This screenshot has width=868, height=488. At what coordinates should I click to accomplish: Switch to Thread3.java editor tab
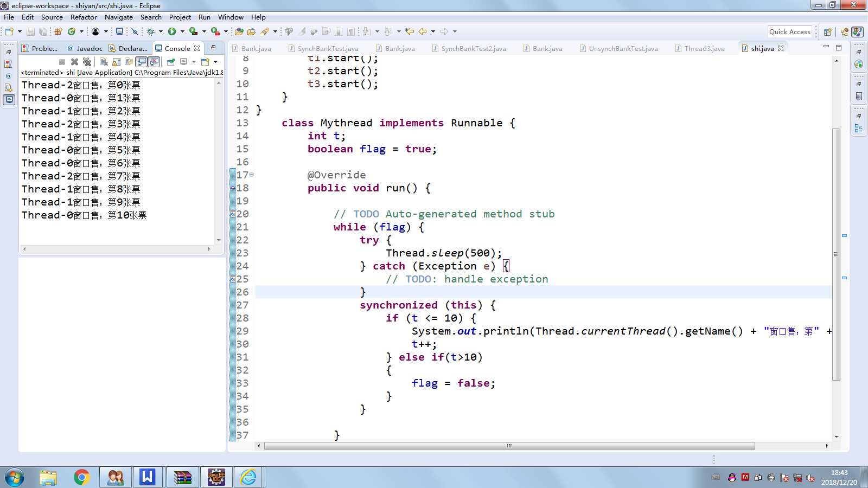700,48
